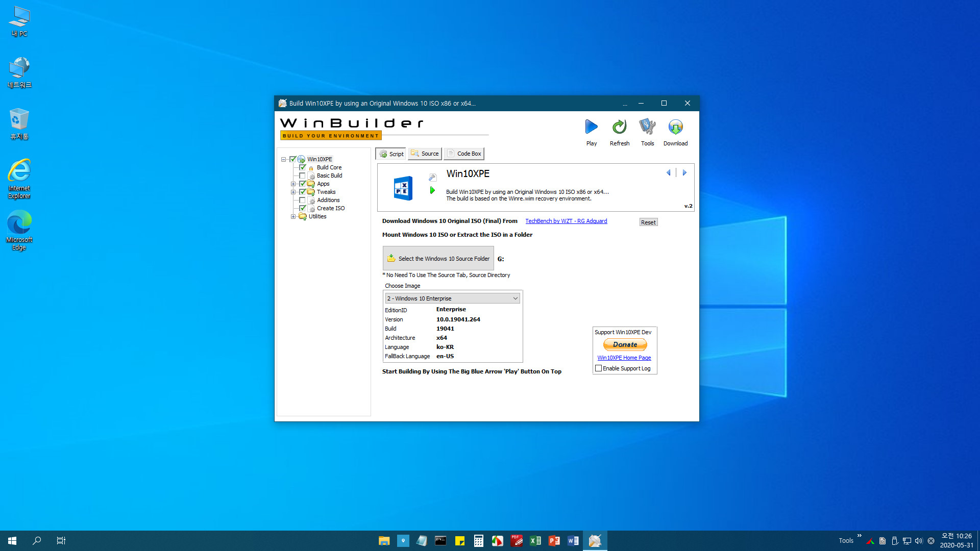Click the ellipsis button in title bar
Image resolution: width=980 pixels, height=551 pixels.
[625, 104]
